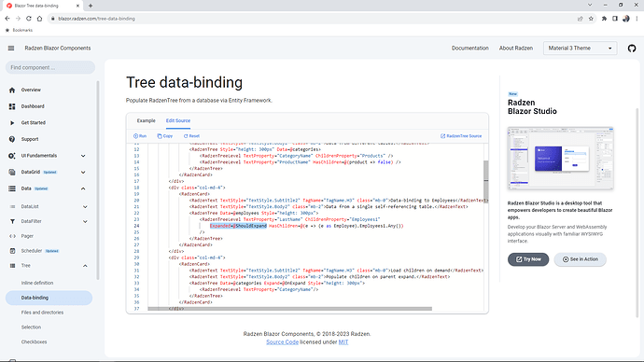
Task: Open browser tab search chevron
Action: (x=590, y=5)
